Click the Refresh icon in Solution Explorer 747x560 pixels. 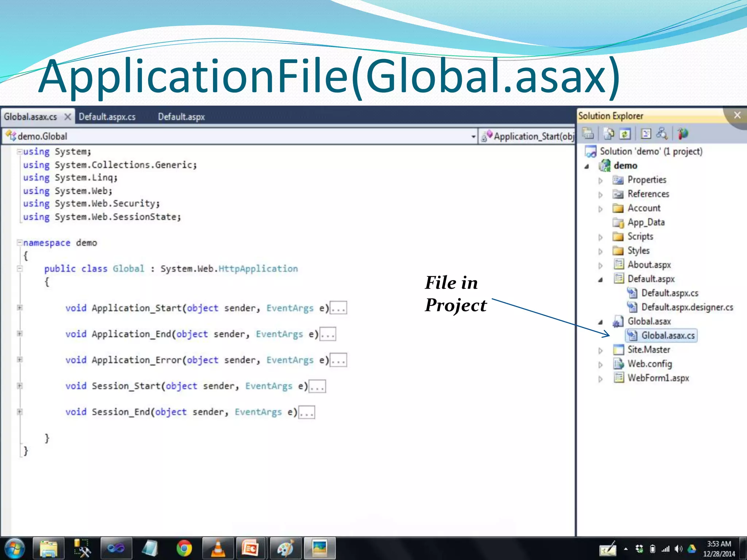click(625, 134)
